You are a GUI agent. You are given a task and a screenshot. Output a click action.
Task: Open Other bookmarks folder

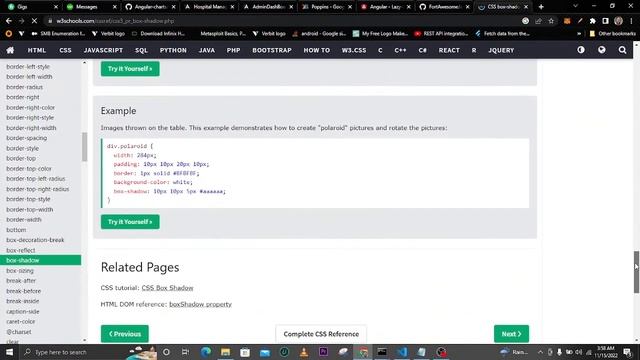[612, 34]
